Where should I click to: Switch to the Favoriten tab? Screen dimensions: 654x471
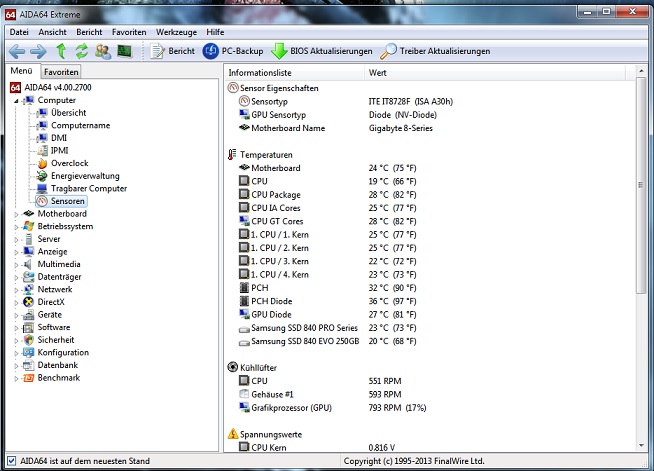coord(61,72)
